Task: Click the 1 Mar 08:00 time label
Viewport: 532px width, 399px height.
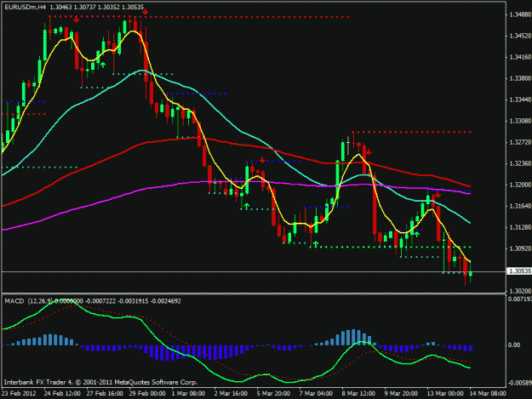Action: point(188,394)
